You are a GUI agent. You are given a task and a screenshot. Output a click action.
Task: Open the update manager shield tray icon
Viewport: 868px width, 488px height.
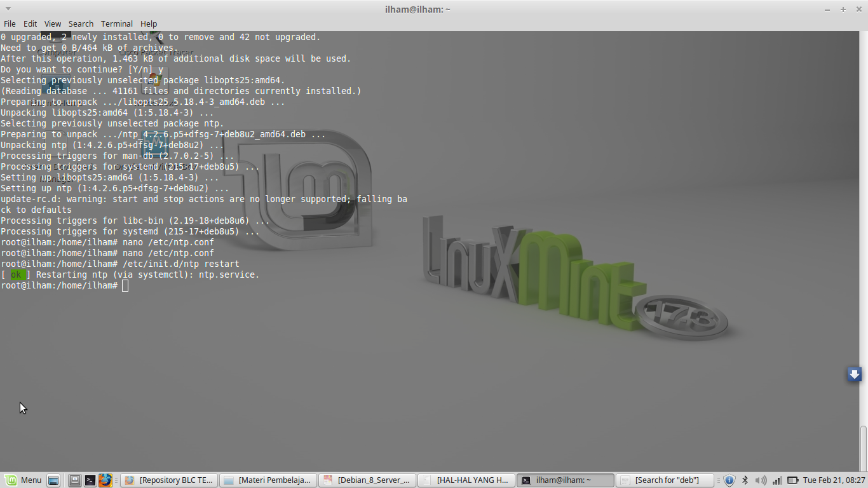pos(729,480)
